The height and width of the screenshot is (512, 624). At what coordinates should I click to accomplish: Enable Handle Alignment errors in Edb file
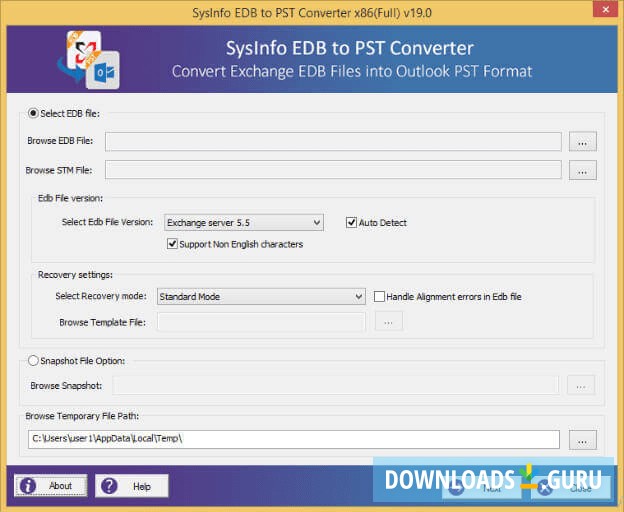coord(379,297)
